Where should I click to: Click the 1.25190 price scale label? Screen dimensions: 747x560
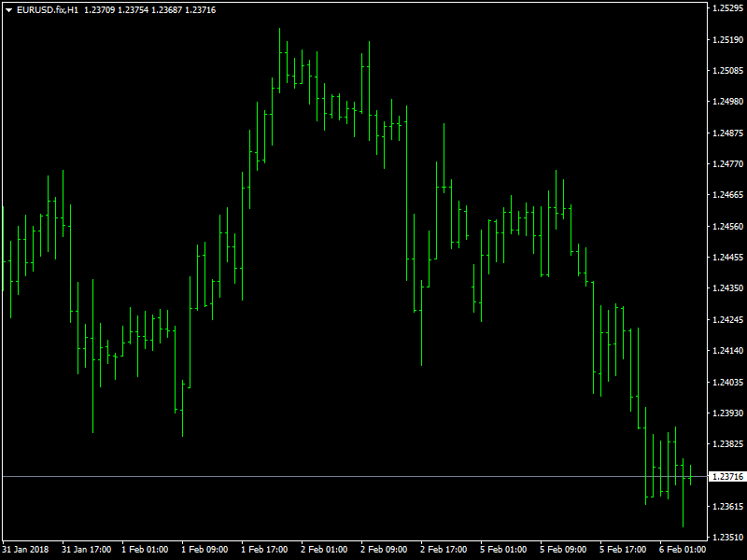pos(727,39)
